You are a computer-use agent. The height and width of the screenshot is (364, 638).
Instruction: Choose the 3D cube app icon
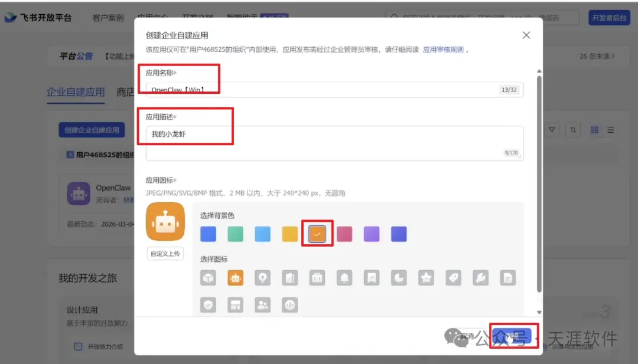[208, 278]
